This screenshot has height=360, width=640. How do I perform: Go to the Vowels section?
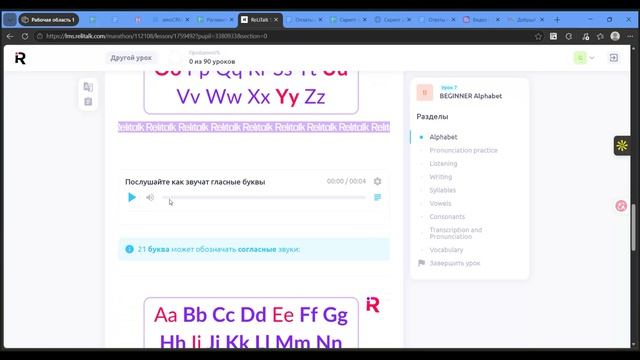coord(440,203)
